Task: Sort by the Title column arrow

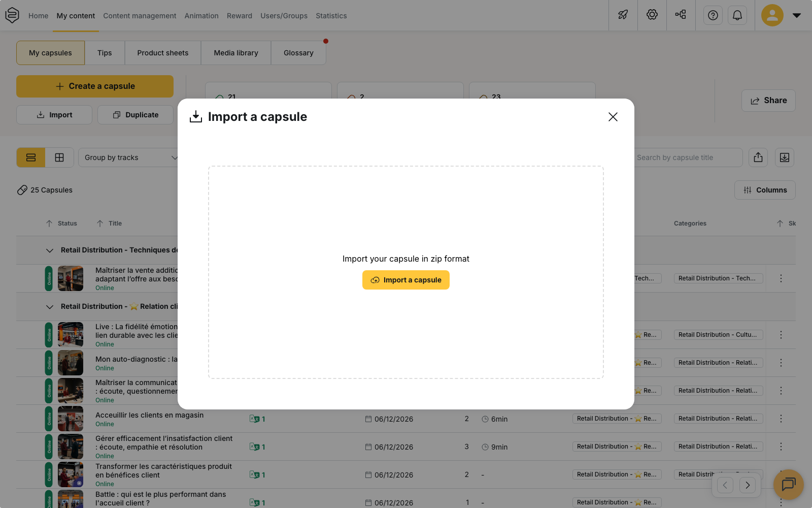Action: 100,224
